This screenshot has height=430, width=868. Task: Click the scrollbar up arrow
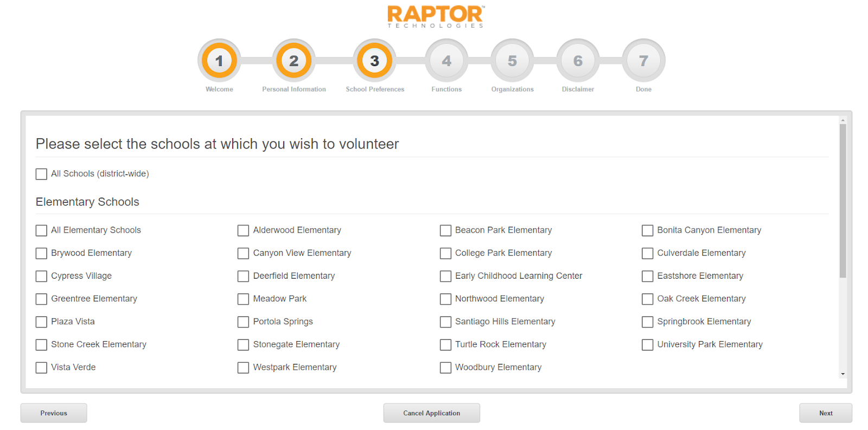[843, 120]
